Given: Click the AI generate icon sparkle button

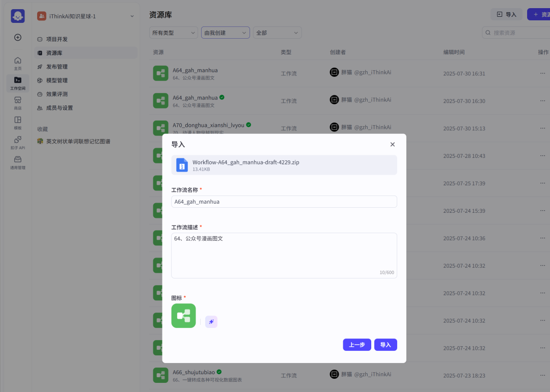Looking at the screenshot, I should [x=211, y=322].
